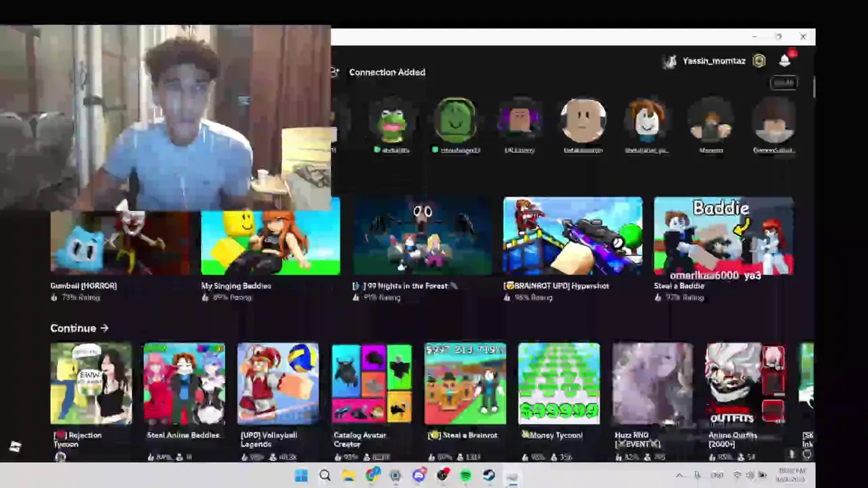
Task: Open the Steal Anime Baddies tile
Action: coord(184,384)
